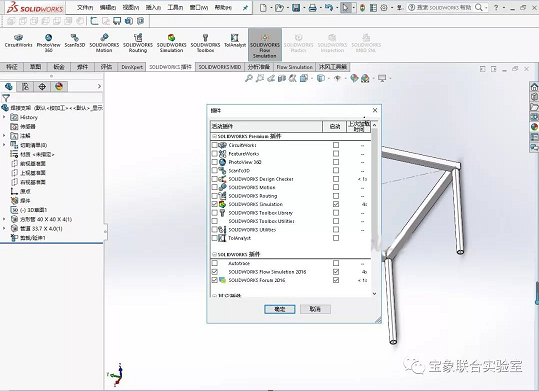539x391 pixels.
Task: Select SOLIDWORKS Routing ribbon icon
Action: pyautogui.click(x=138, y=43)
